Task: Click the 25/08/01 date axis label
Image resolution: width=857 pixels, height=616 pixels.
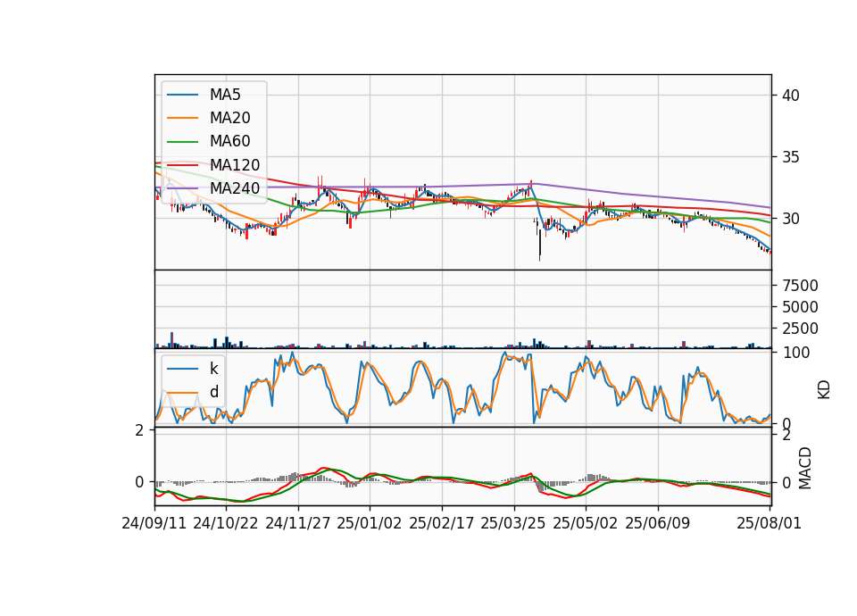Action: 769,523
